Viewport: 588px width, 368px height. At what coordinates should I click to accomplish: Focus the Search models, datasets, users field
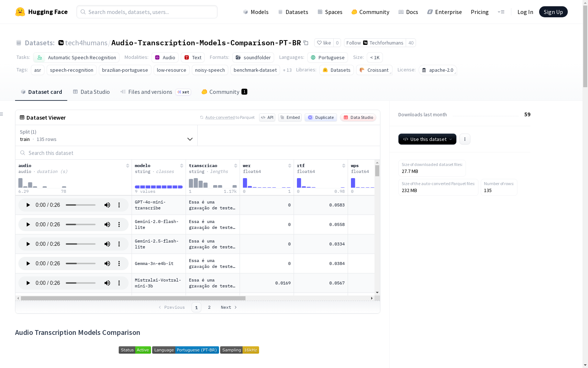[x=147, y=12]
